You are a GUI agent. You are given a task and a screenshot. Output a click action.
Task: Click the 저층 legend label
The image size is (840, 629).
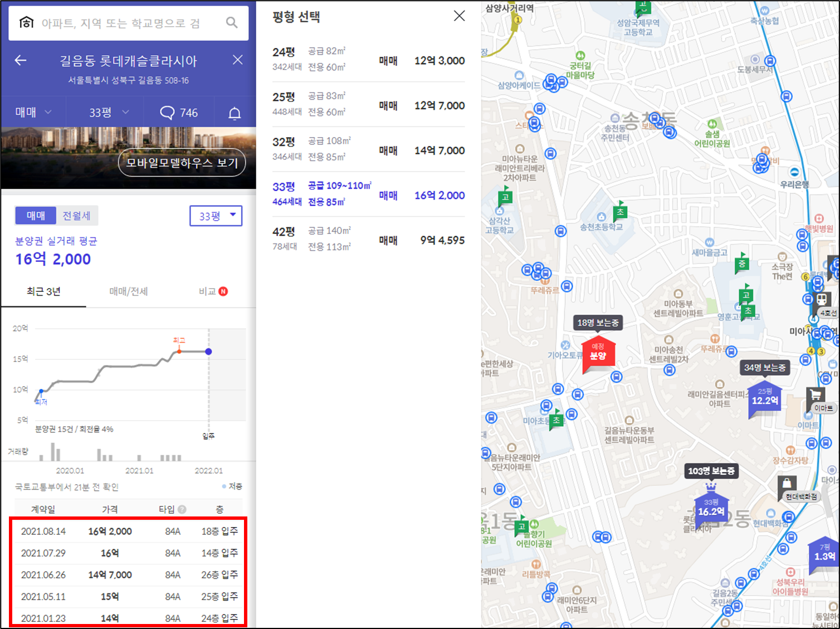coord(232,486)
